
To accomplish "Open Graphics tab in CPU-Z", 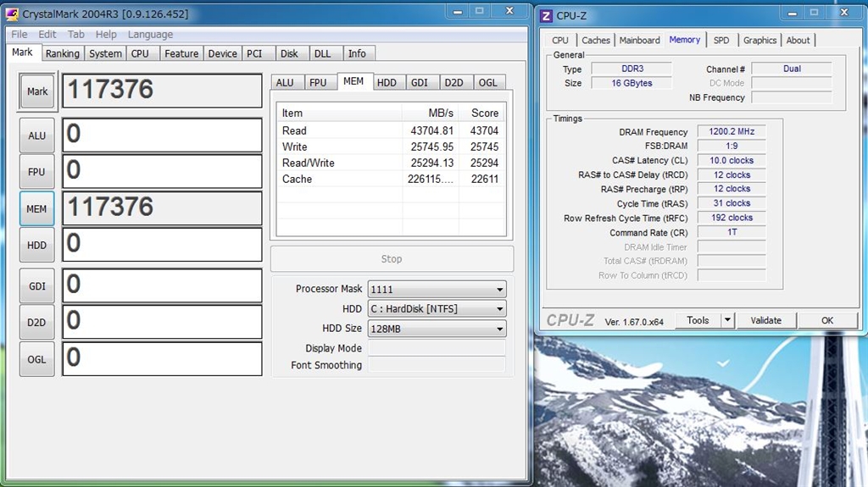I will (x=760, y=41).
